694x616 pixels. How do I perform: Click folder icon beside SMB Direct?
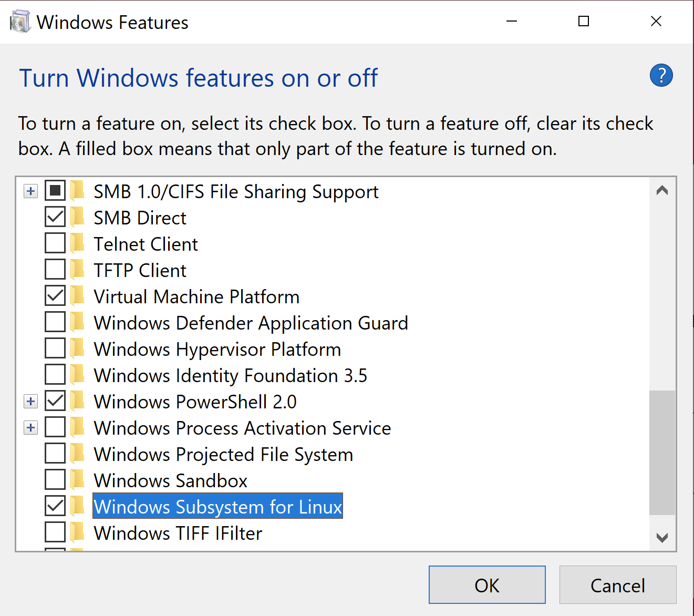pos(78,217)
